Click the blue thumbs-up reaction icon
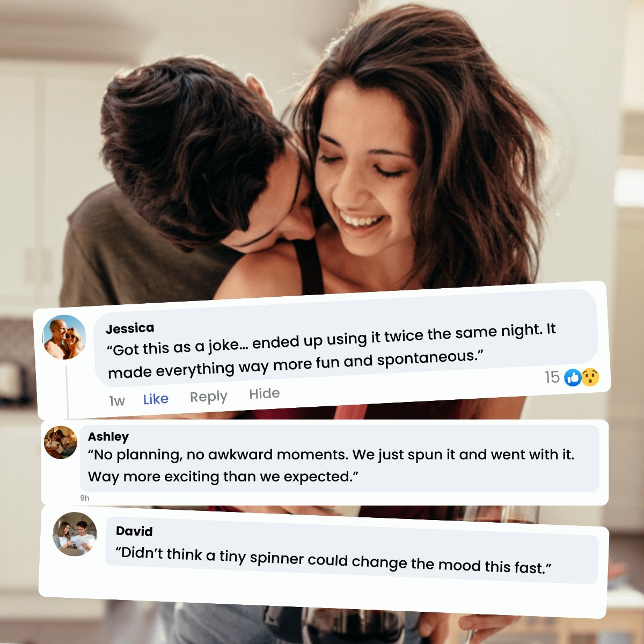Screen dimensions: 644x644 (x=574, y=378)
